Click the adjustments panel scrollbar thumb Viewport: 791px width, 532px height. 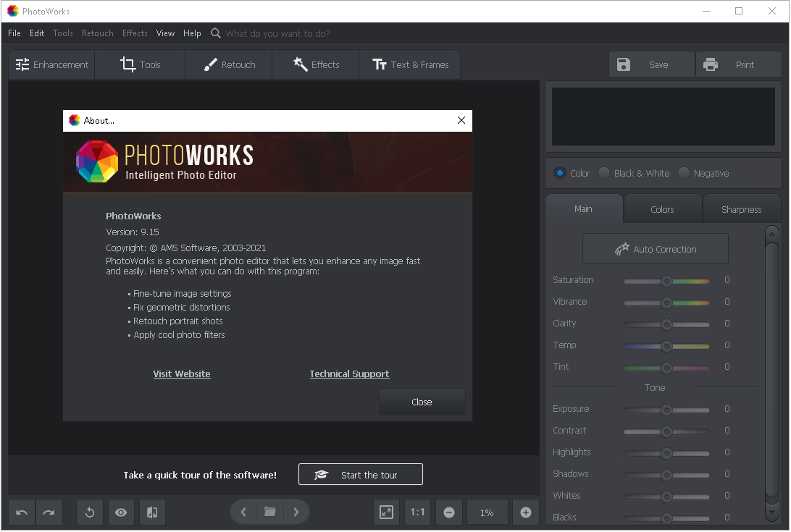772,371
